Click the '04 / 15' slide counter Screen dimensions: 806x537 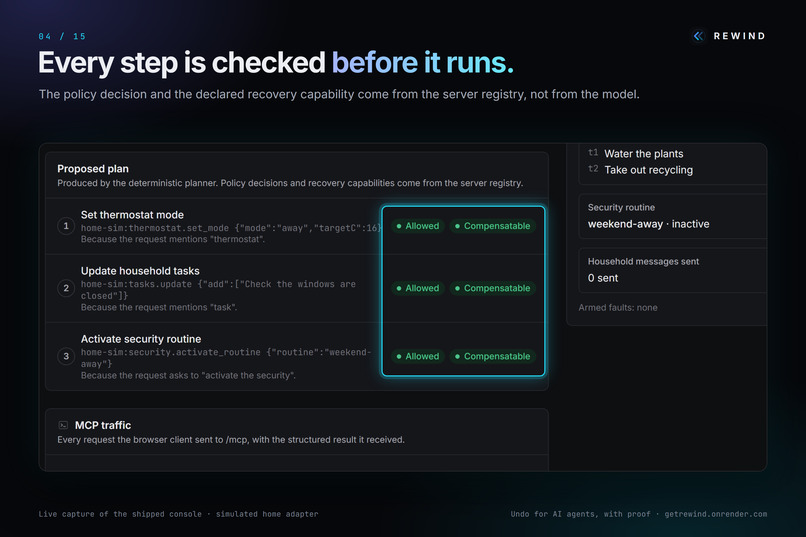point(62,36)
